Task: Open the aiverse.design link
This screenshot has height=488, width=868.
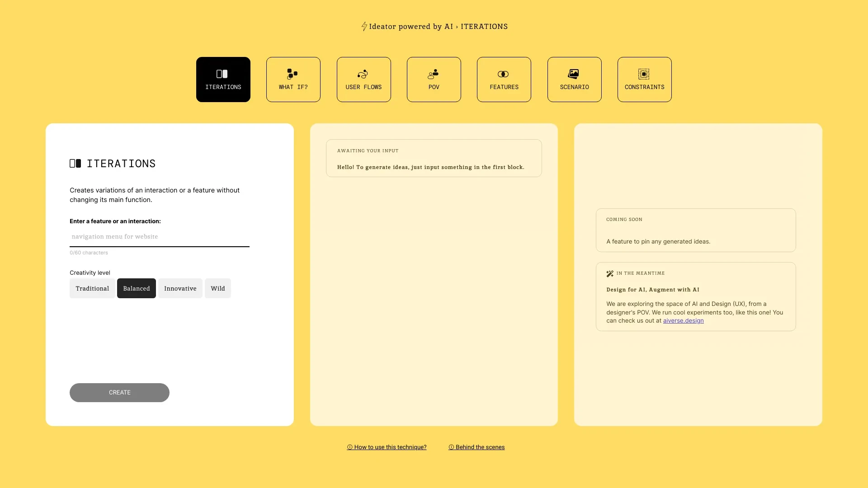Action: tap(683, 320)
